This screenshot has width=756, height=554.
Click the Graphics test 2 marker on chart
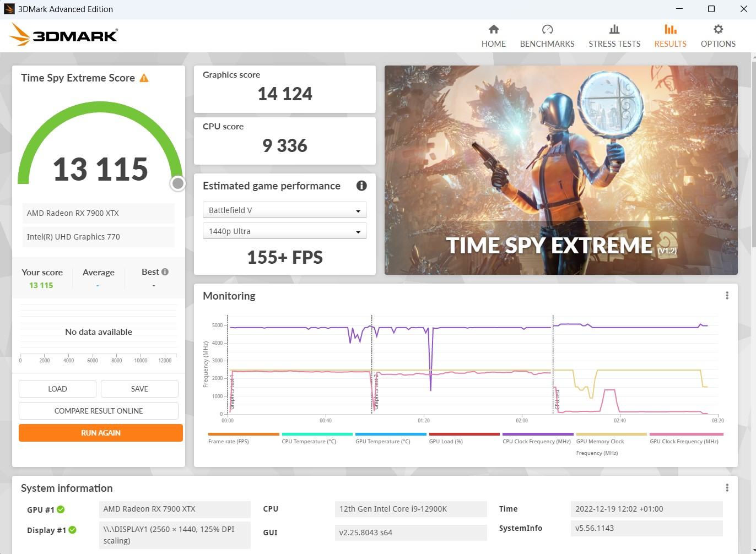(376, 392)
